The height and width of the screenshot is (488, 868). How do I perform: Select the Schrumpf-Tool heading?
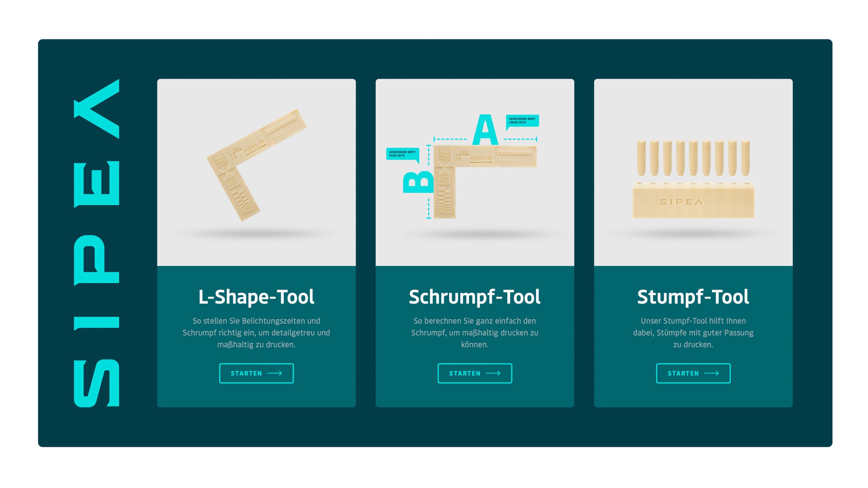pyautogui.click(x=475, y=297)
